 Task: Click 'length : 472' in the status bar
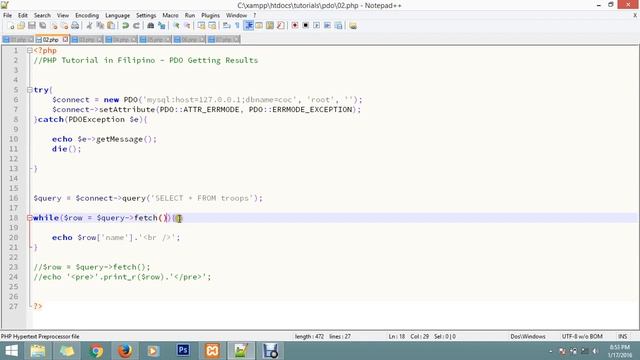(309, 337)
